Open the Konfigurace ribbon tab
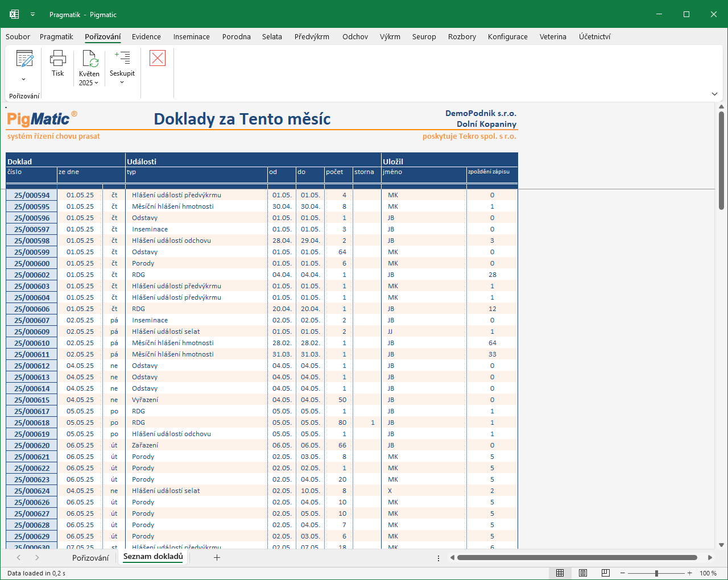 508,37
